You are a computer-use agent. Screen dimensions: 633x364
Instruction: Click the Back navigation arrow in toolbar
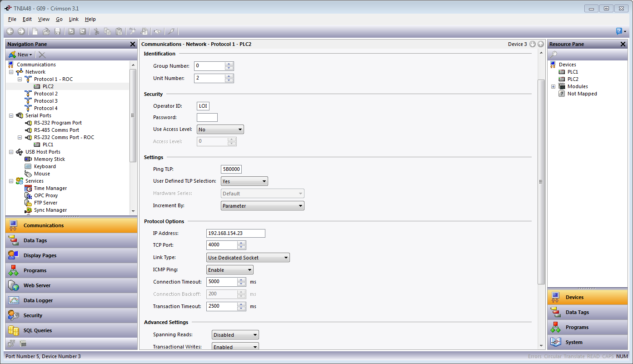[x=10, y=31]
